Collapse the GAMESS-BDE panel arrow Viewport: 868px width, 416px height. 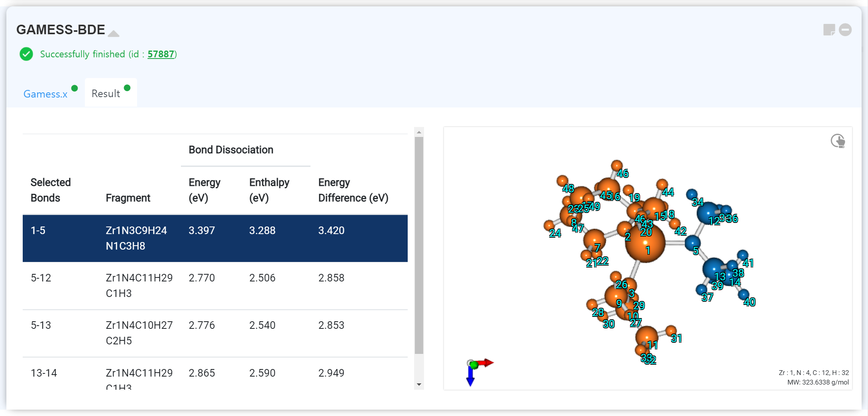point(114,33)
